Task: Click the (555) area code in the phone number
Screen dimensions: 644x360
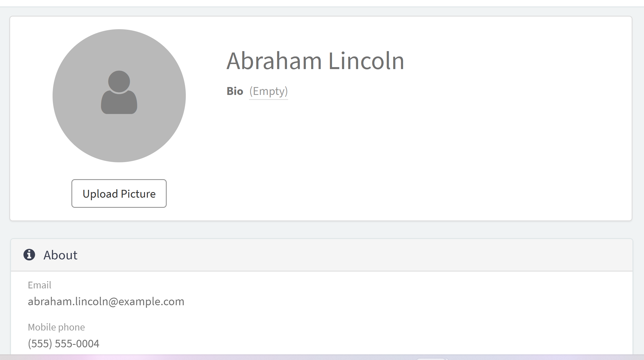Action: click(x=40, y=343)
